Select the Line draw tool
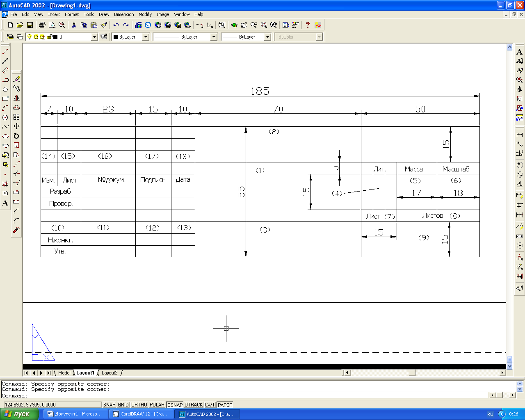The height and width of the screenshot is (420, 525). [5, 51]
